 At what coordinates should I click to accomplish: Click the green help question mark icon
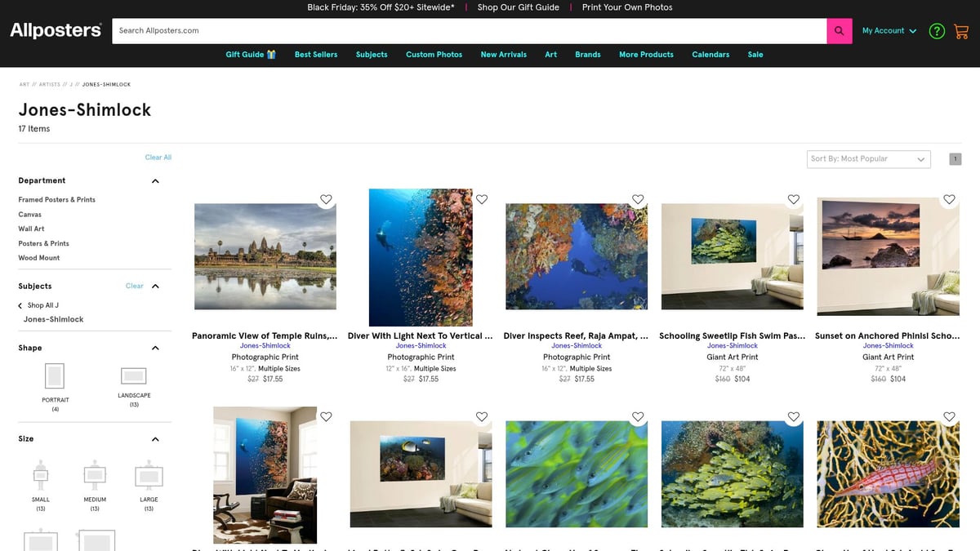point(937,31)
